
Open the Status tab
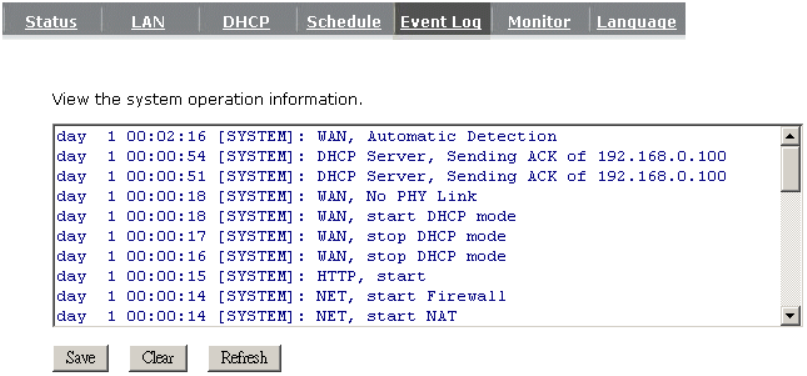51,22
